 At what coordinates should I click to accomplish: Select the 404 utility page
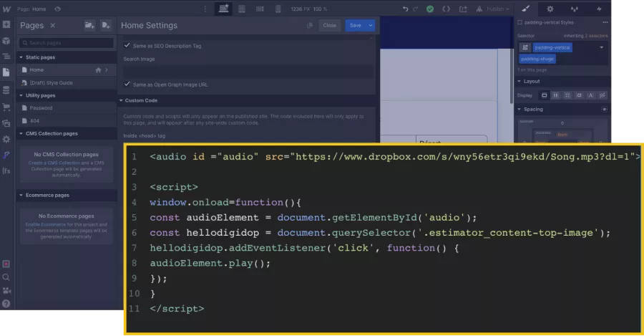pyautogui.click(x=66, y=121)
